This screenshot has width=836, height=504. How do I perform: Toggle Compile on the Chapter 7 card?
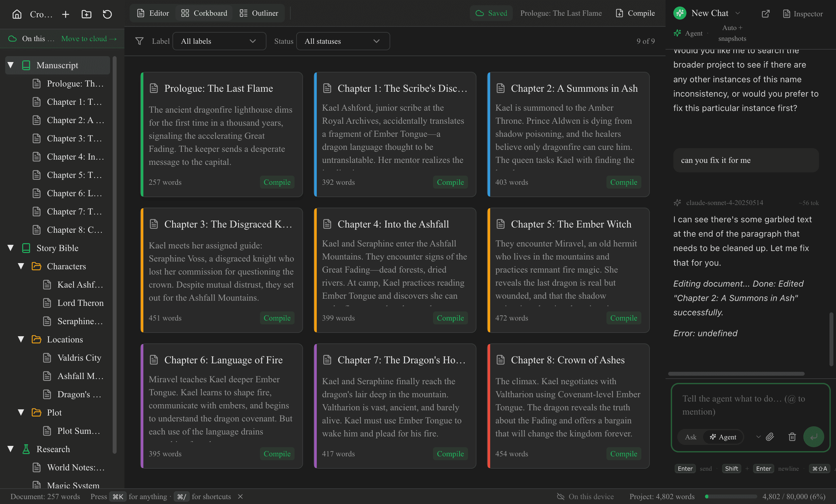(450, 453)
